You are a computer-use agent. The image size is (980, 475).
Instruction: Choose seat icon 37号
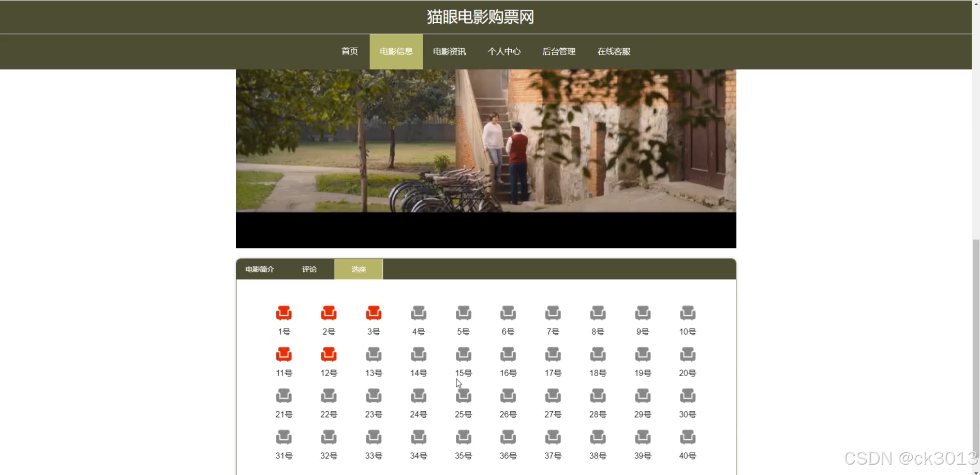point(553,437)
